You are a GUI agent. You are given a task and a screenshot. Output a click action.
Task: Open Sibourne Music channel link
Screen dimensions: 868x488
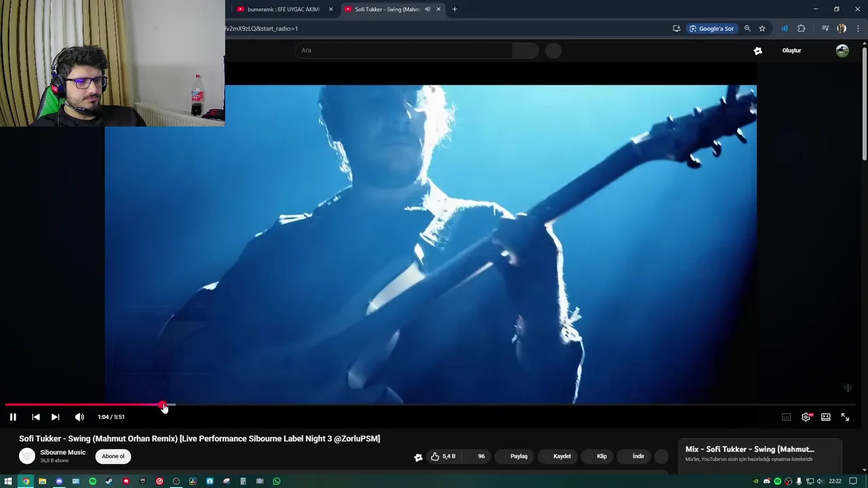(x=62, y=452)
